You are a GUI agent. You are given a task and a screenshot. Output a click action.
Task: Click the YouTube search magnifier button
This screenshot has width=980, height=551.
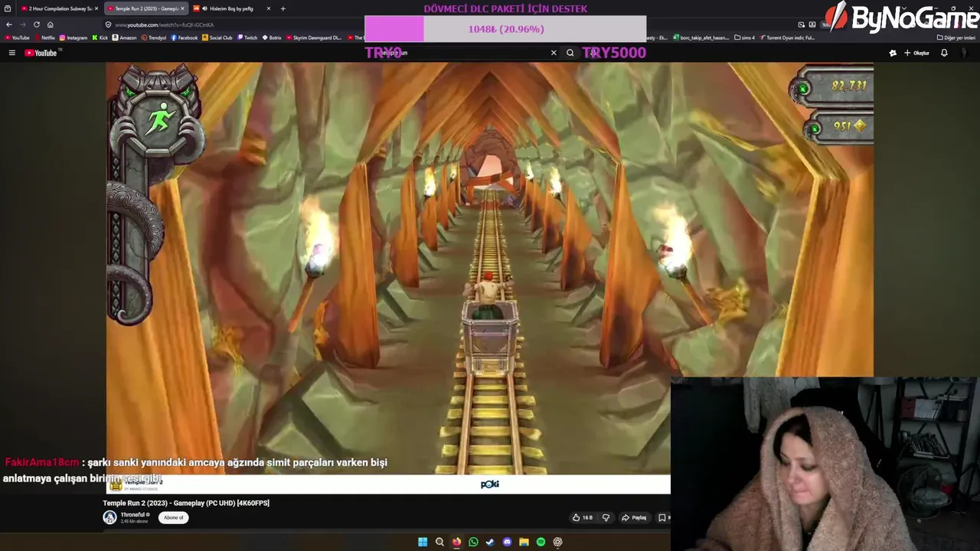(x=570, y=53)
